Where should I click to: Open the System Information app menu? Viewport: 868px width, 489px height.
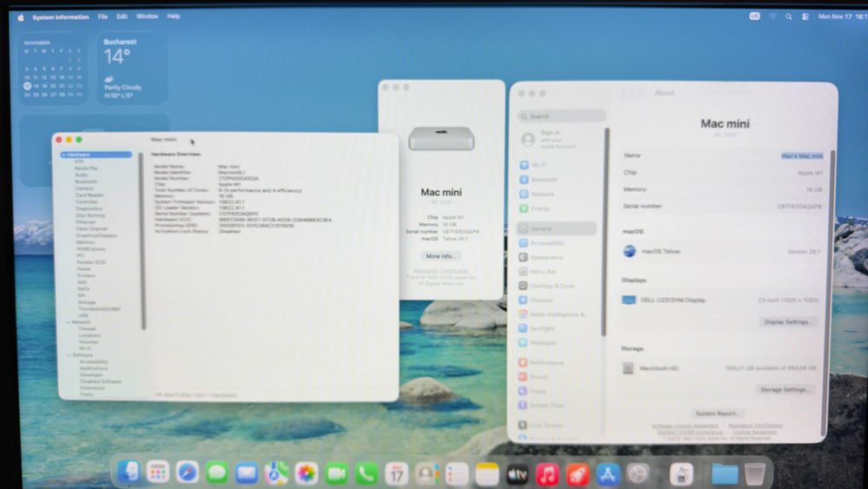[x=61, y=17]
